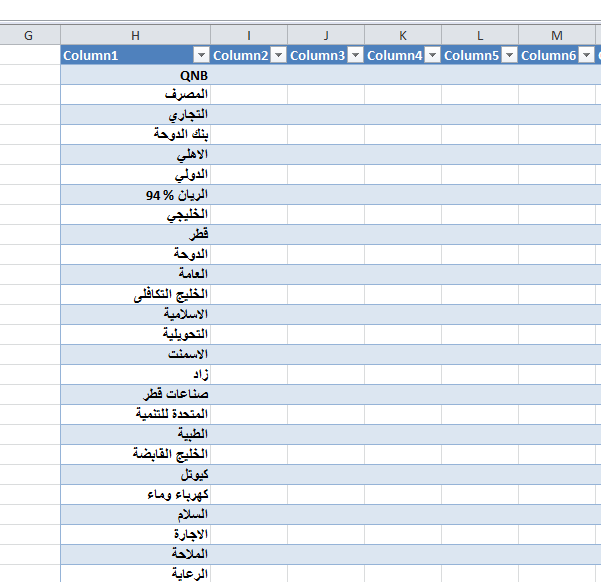Open the Column1 filter dropdown
Viewport: 601px width, 582px height.
(201, 55)
